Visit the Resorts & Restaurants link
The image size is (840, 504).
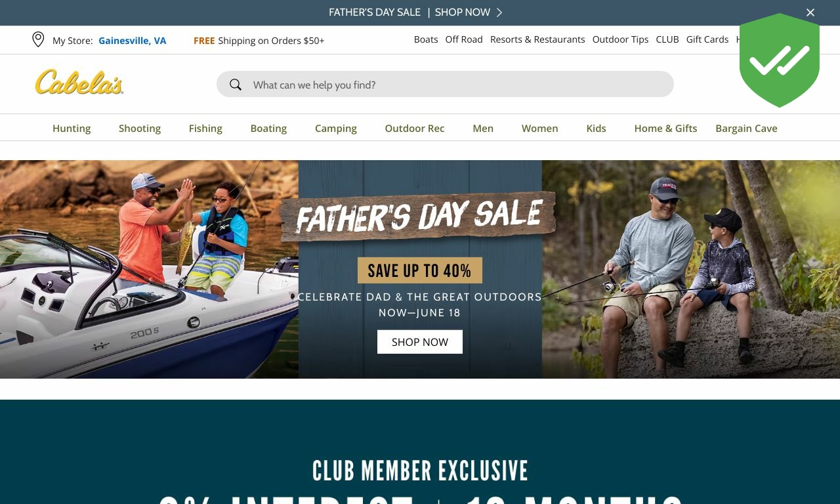pos(537,39)
